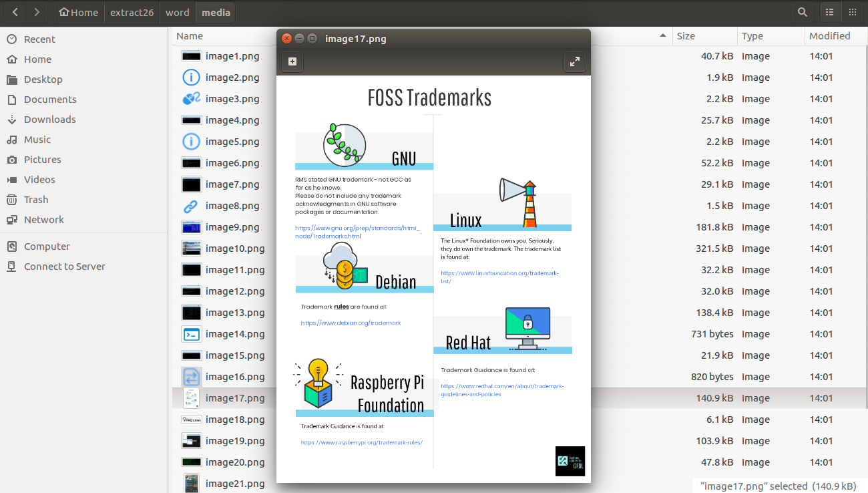
Task: Go forward in Files navigation
Action: 37,12
